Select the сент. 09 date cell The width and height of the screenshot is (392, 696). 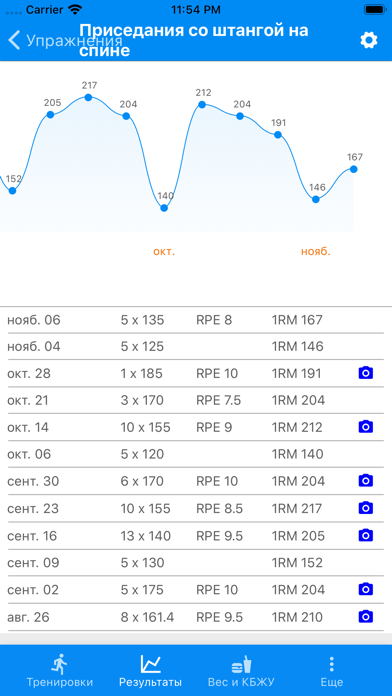[32, 563]
